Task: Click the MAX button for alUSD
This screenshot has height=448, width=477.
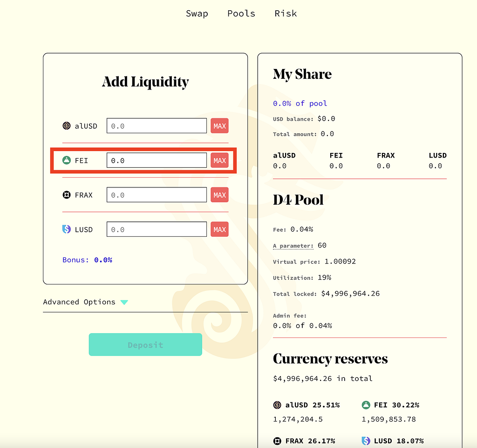Action: [220, 126]
